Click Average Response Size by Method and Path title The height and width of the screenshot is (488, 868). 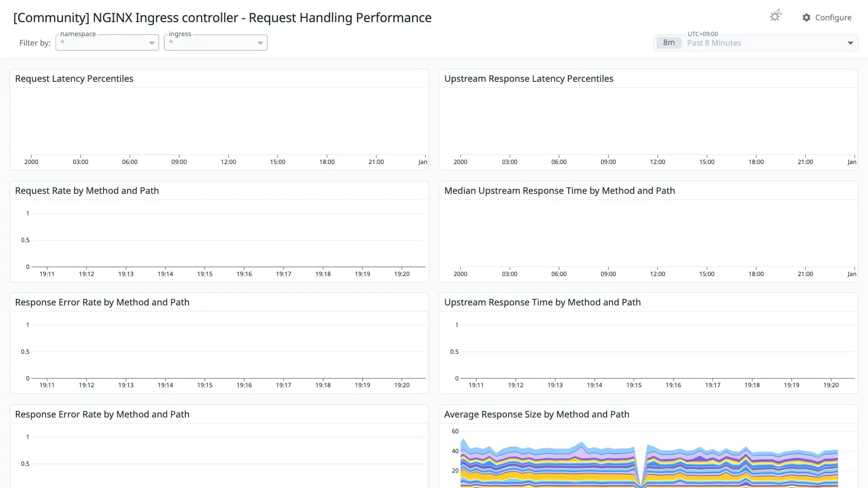pos(537,414)
